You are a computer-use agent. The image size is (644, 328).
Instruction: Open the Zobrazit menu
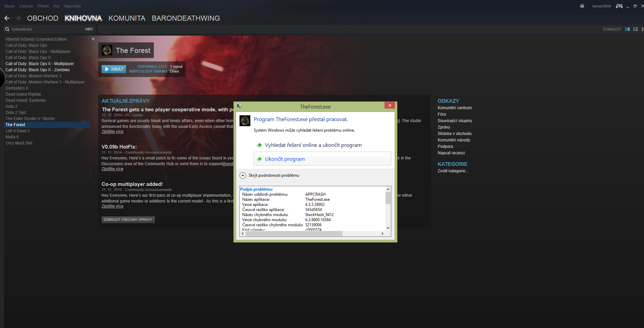pos(26,6)
